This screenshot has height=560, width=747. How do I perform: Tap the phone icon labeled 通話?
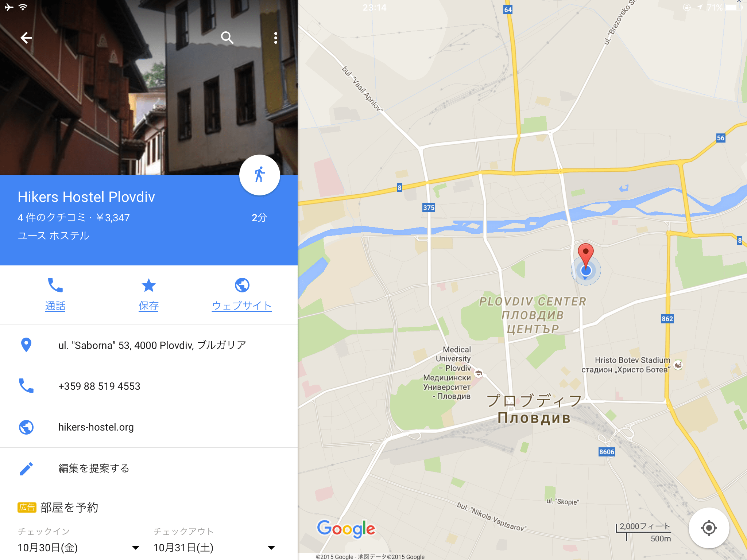[55, 285]
